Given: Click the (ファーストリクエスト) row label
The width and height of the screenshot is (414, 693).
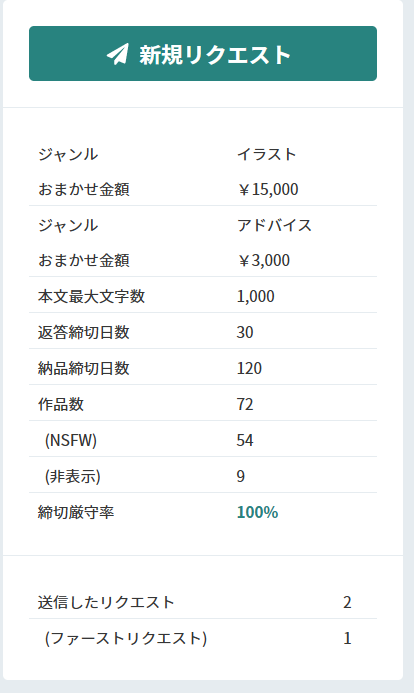Looking at the screenshot, I should pyautogui.click(x=126, y=638).
